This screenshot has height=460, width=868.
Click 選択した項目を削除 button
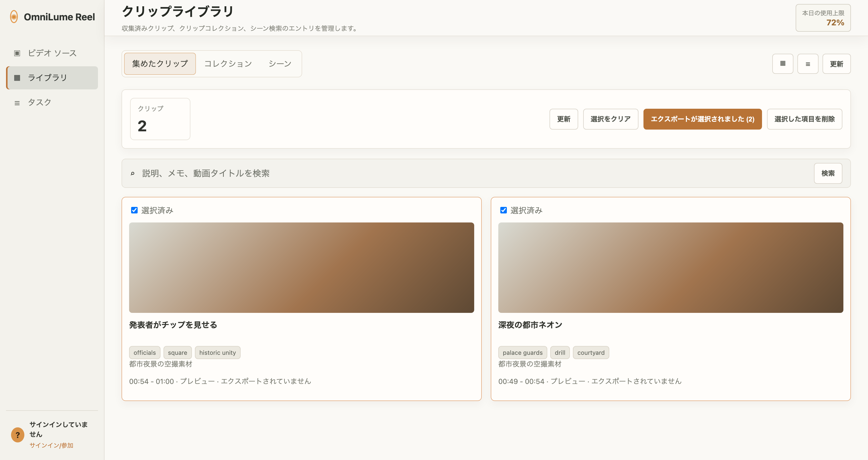point(805,119)
